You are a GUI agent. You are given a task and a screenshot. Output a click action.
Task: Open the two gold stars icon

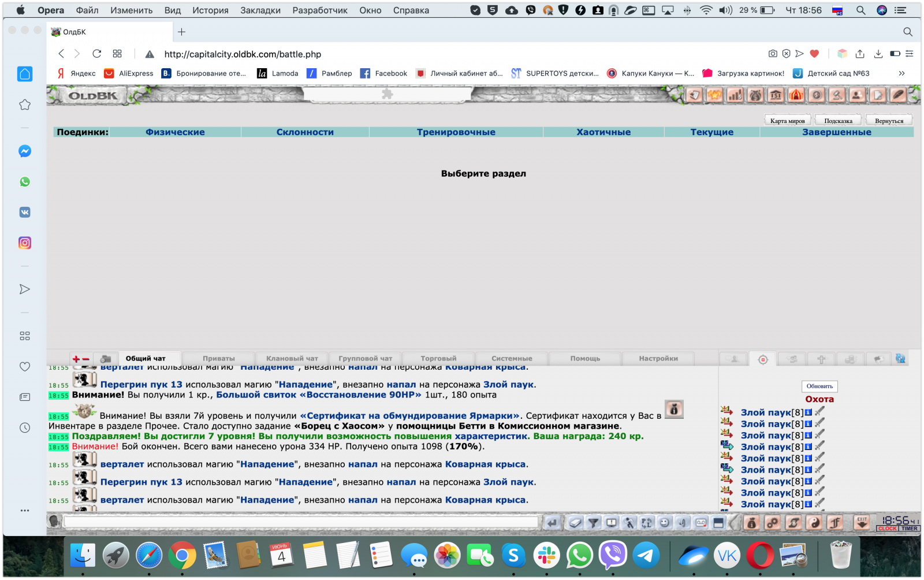click(715, 95)
